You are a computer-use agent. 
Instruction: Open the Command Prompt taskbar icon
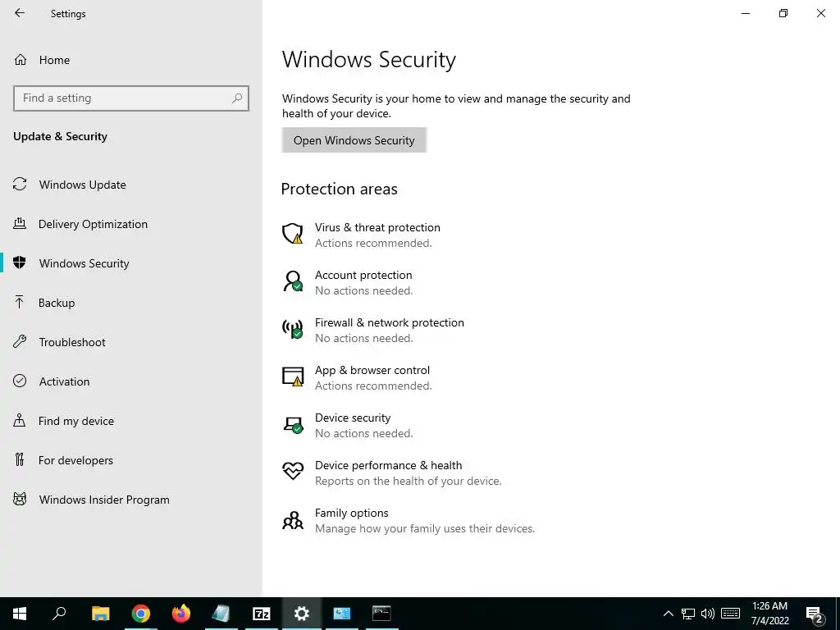(x=381, y=614)
